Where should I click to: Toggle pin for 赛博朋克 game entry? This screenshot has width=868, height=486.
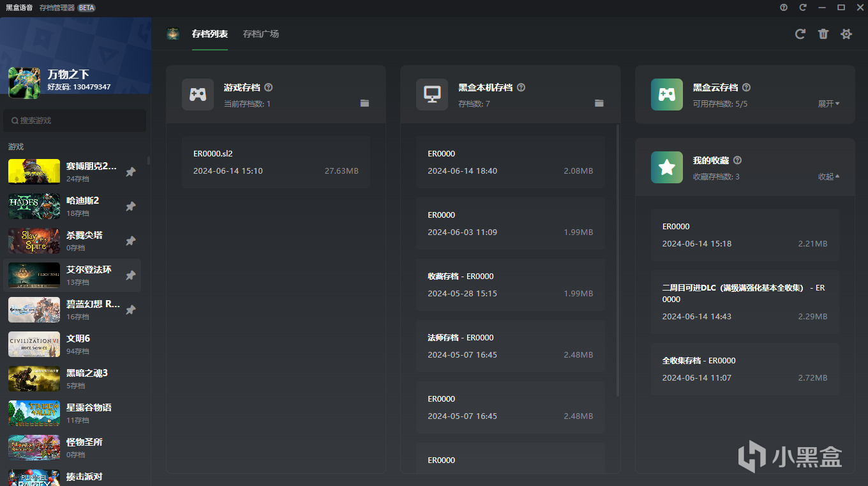click(131, 172)
